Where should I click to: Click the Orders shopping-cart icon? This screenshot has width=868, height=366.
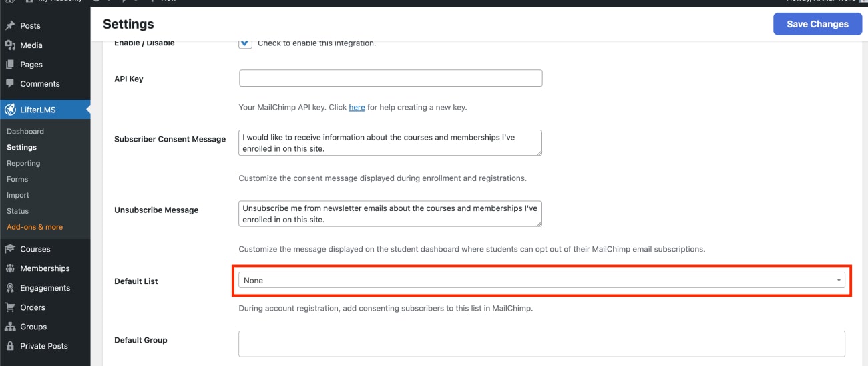click(x=10, y=307)
